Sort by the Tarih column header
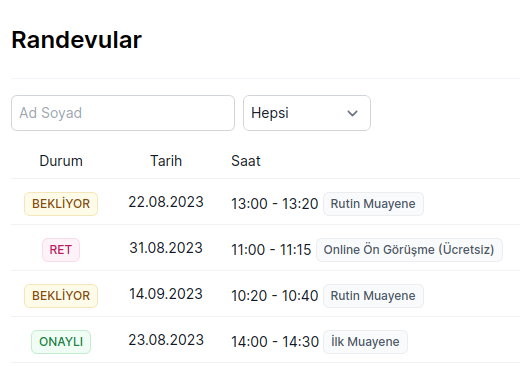The image size is (520, 373). point(166,161)
